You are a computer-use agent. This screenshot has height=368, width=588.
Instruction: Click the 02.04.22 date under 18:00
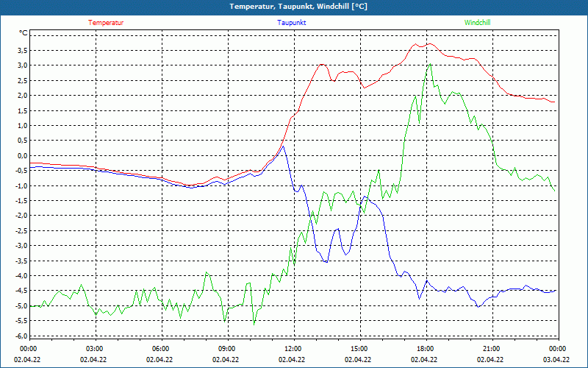coord(424,360)
